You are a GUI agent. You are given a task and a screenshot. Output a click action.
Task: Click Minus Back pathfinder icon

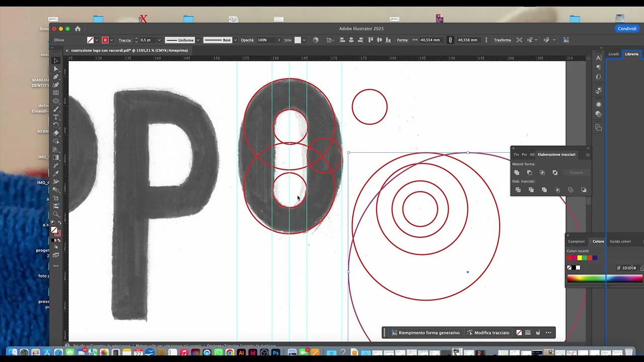pos(584,190)
